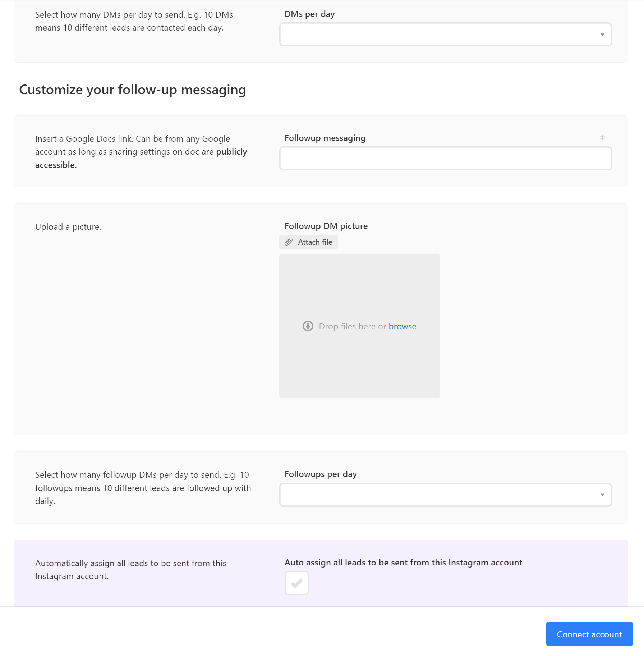
Task: Open the DMs per day dropdown
Action: pyautogui.click(x=445, y=35)
